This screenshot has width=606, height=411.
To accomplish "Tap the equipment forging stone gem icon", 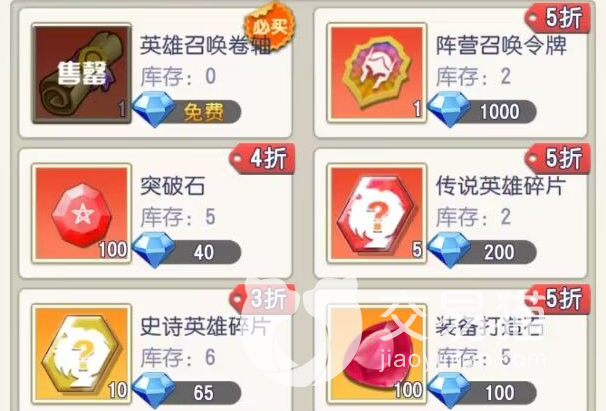I will point(377,354).
